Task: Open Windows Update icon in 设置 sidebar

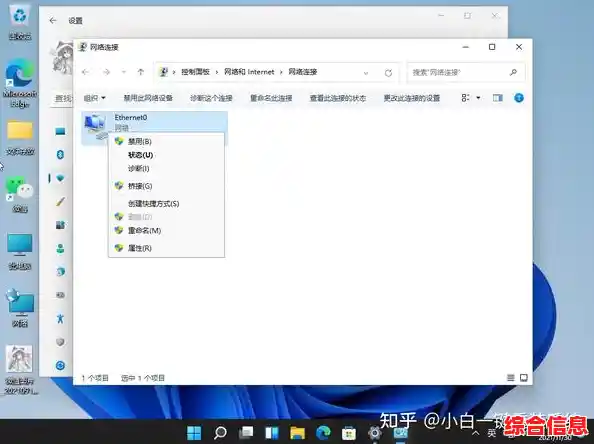Action: coord(60,366)
